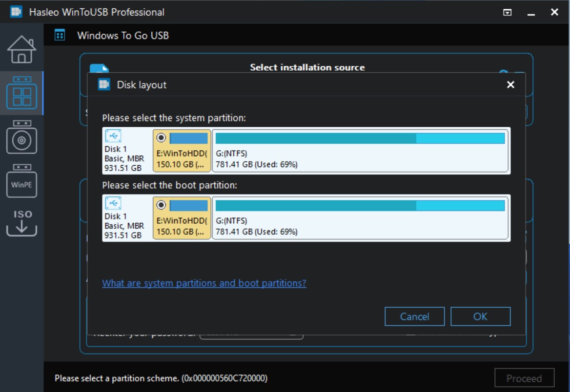Open the Home page in sidebar
Viewport: 570px width, 392px height.
click(x=21, y=49)
